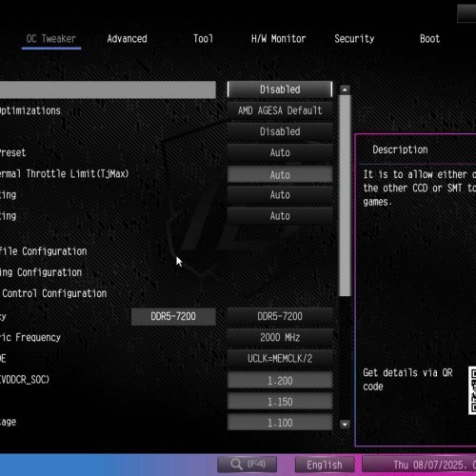Switch to the Boot tab
Screen dimensions: 476x476
click(429, 39)
